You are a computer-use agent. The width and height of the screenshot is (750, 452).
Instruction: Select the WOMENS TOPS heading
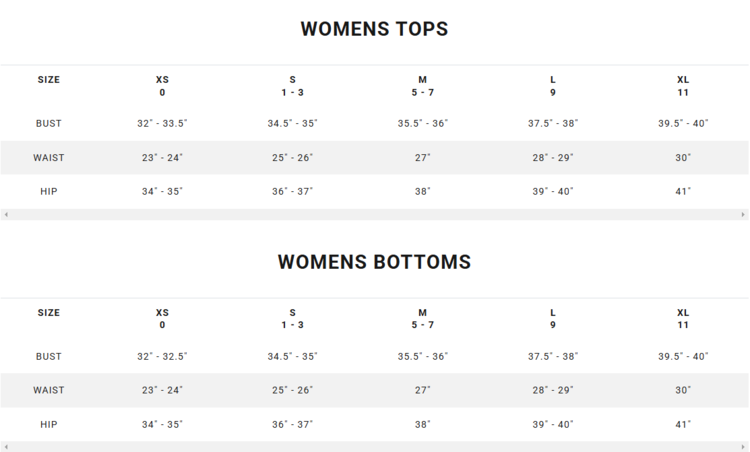pos(374,30)
